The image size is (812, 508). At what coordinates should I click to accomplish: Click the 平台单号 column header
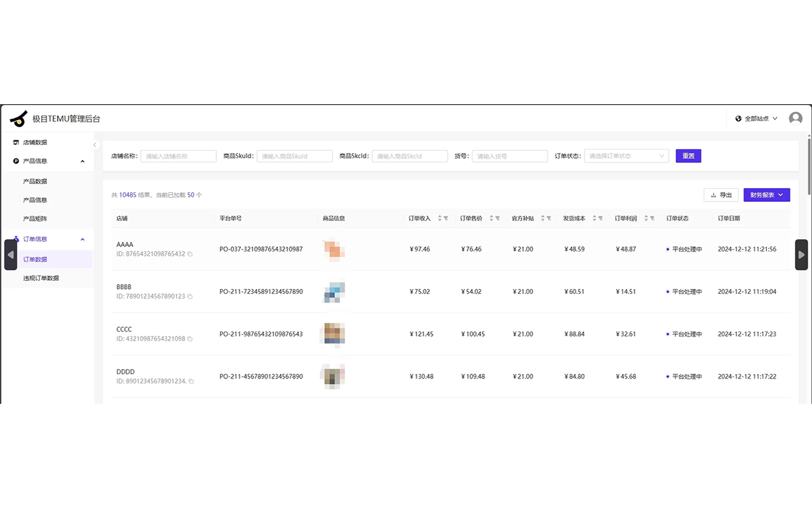click(x=230, y=218)
